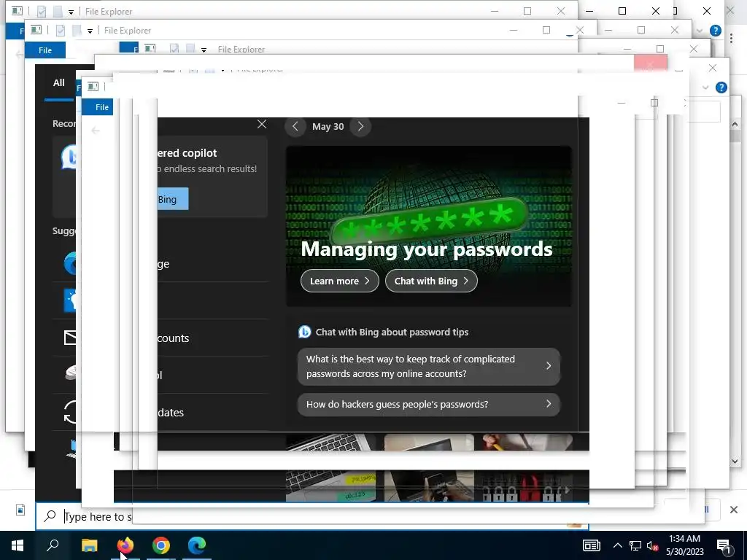Image resolution: width=747 pixels, height=560 pixels.
Task: Open the Action Center notifications icon
Action: click(724, 545)
